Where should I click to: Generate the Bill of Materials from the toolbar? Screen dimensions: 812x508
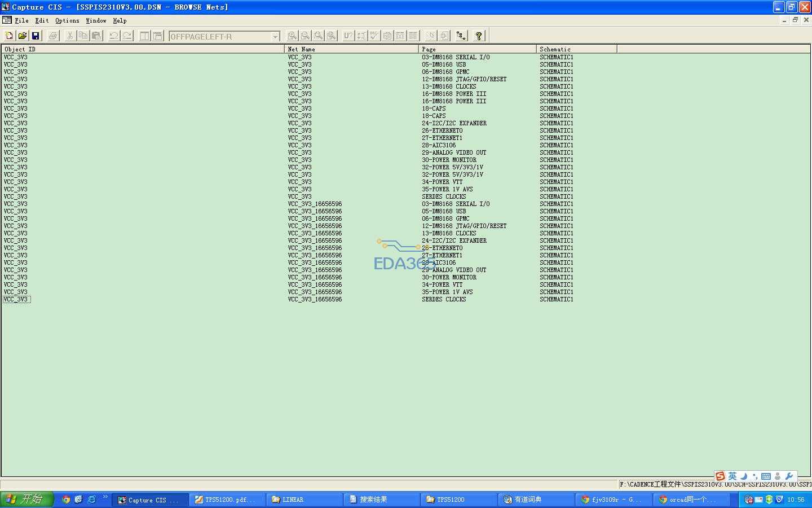(x=413, y=36)
